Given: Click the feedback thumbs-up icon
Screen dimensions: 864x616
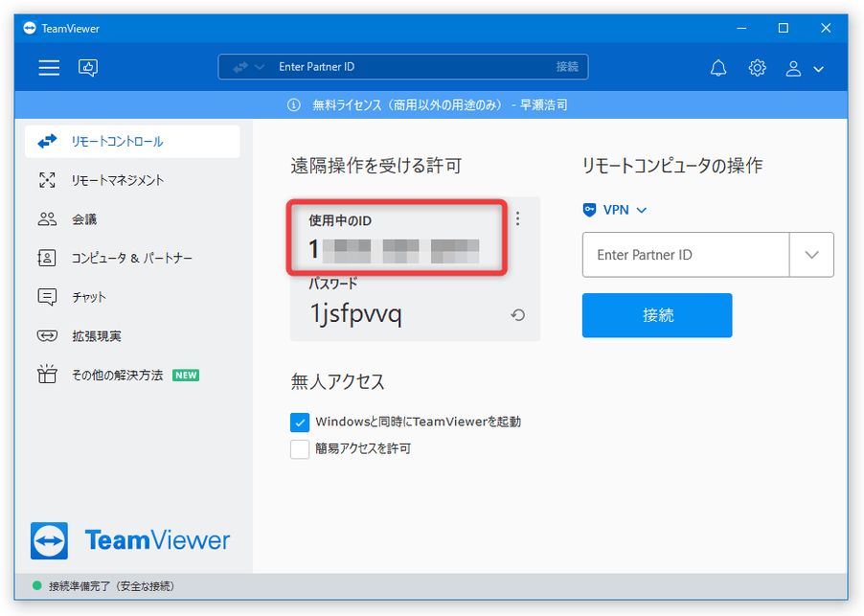Looking at the screenshot, I should (x=88, y=68).
